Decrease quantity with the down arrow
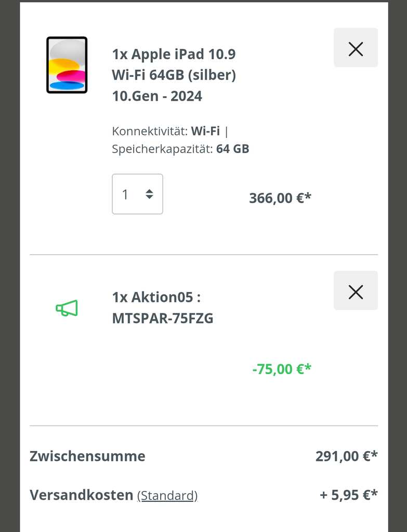 click(x=149, y=197)
